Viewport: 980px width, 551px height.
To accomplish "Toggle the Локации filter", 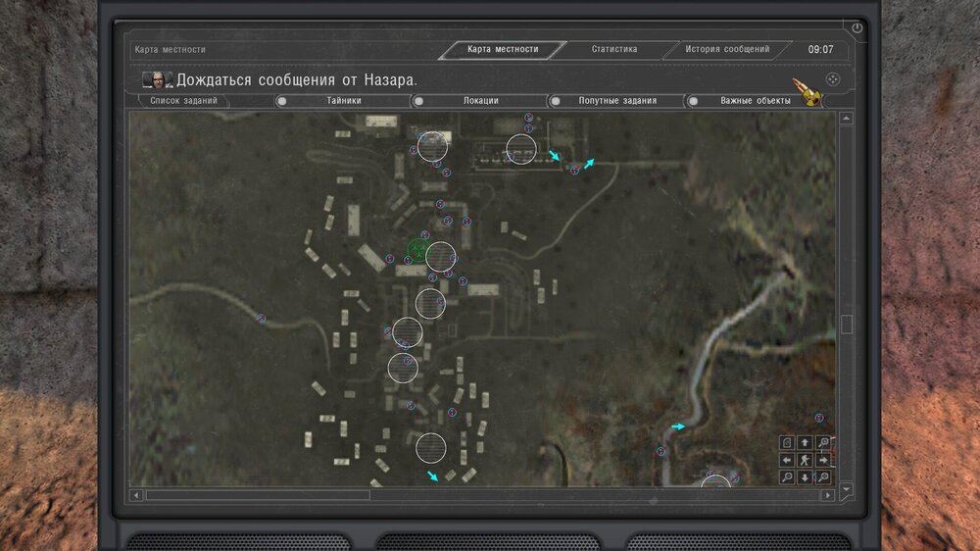I will tap(480, 101).
